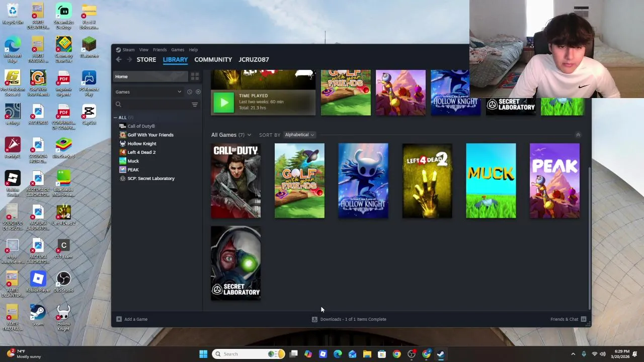The image size is (644, 362).
Task: Switch to the COMMUNITY tab
Action: point(213,59)
